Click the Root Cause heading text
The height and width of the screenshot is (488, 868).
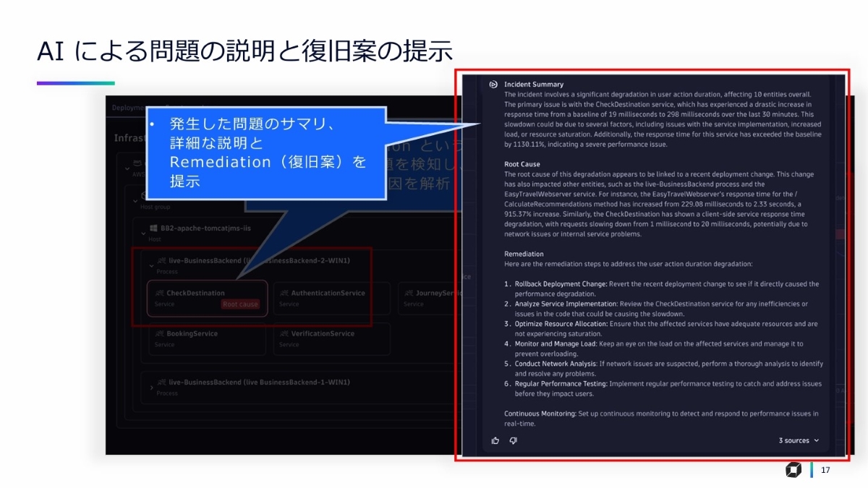(x=522, y=164)
